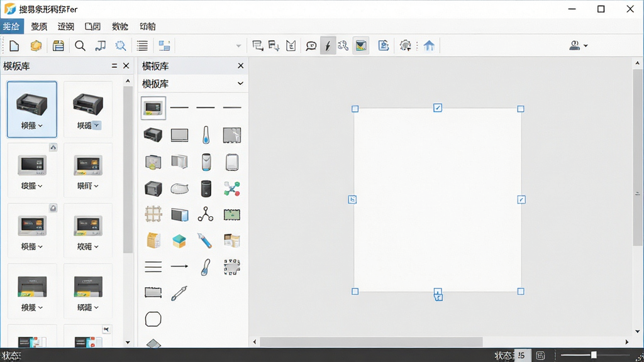644x362 pixels.
Task: Toggle the lightning bolt toolbar button
Action: point(328,45)
